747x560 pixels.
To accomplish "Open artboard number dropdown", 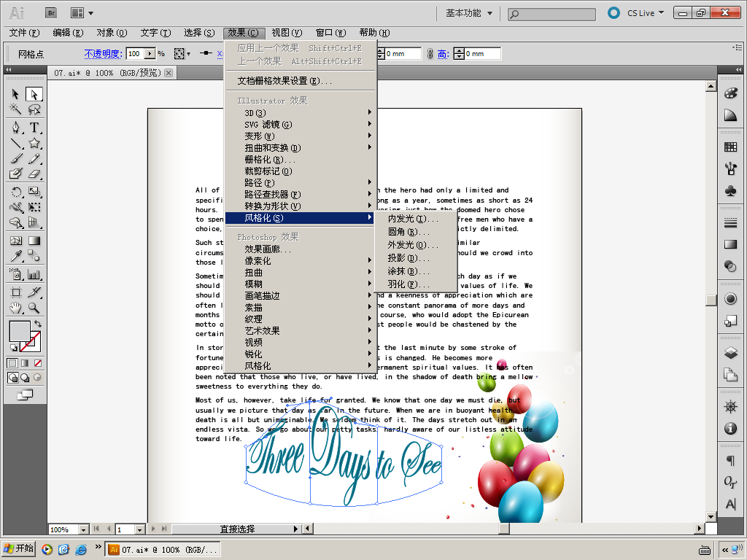I will (139, 529).
